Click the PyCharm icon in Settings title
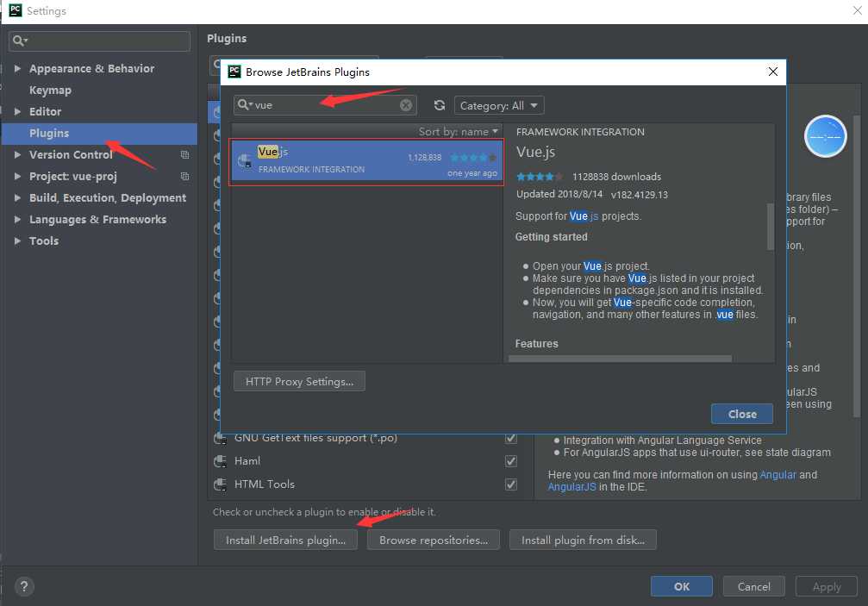The image size is (868, 606). pos(16,10)
